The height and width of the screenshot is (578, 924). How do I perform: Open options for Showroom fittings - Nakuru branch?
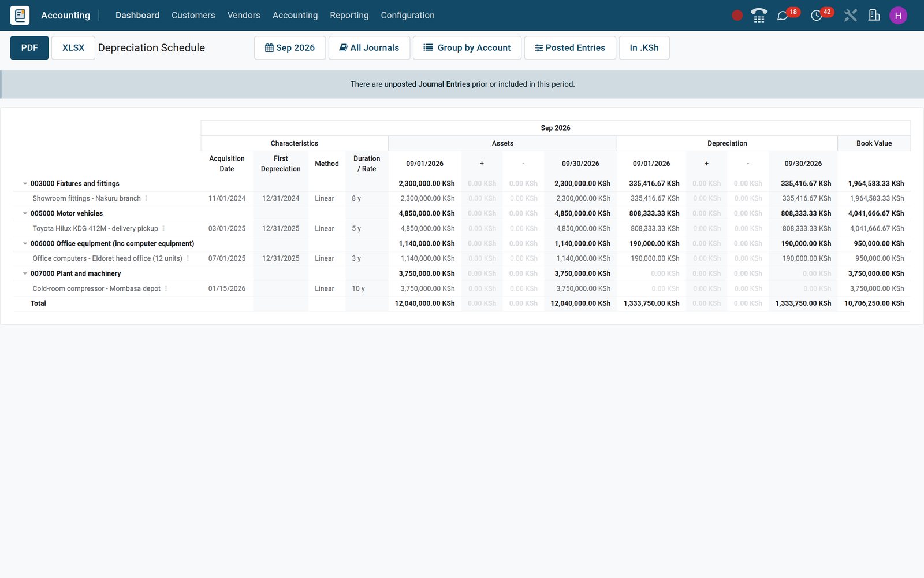[146, 198]
